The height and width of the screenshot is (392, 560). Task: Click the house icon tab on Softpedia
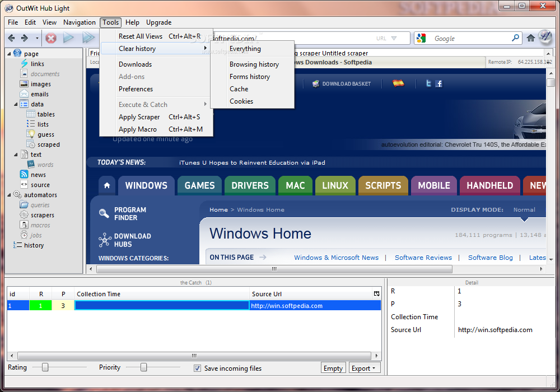point(107,185)
